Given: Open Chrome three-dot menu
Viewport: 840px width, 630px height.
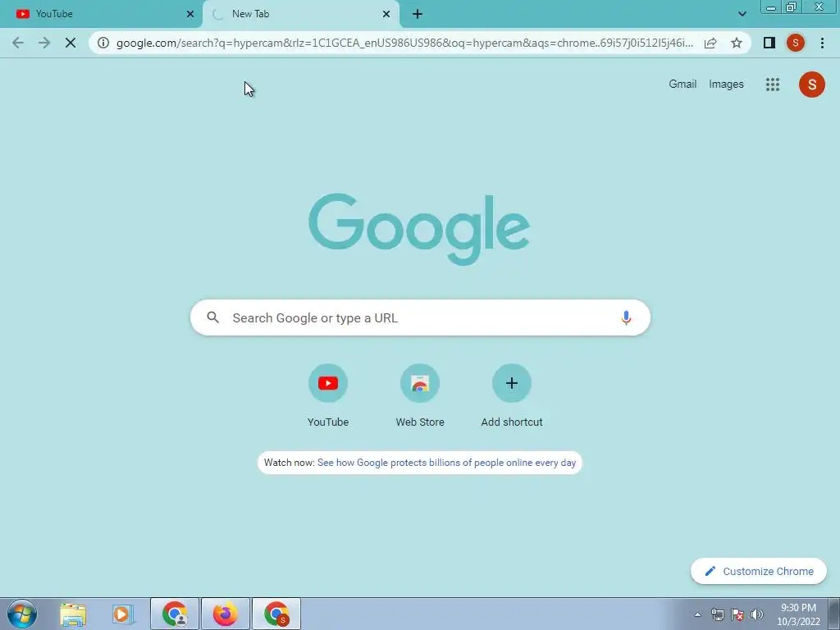Looking at the screenshot, I should pos(822,43).
